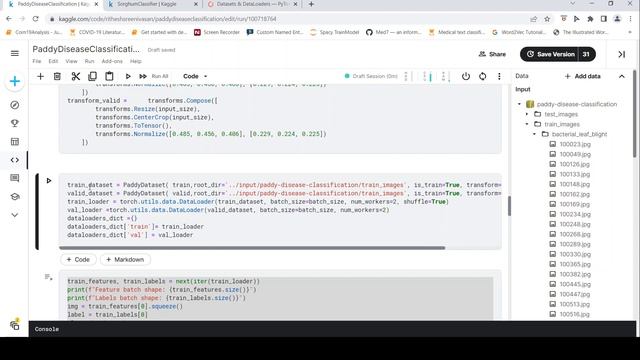Insert Code cell below with + Code

click(78, 260)
